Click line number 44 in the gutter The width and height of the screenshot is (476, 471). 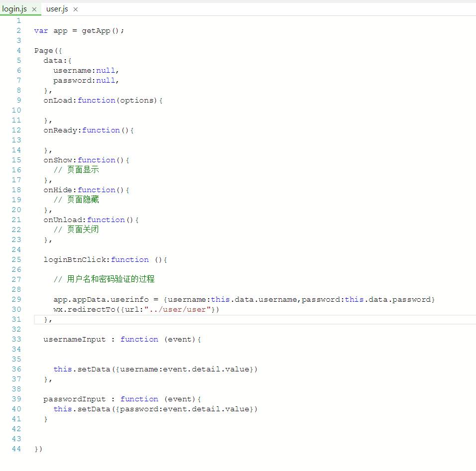16,449
